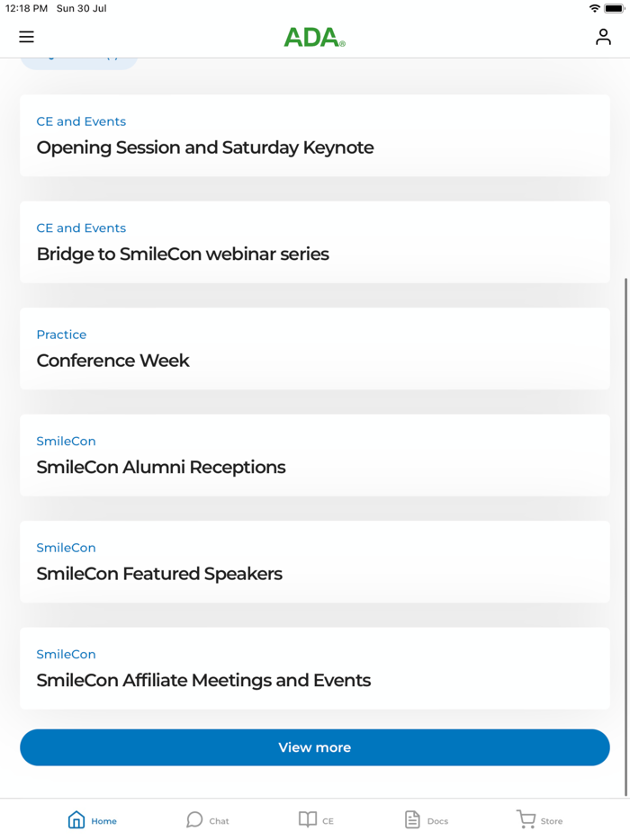Switch to the Chat tab

pyautogui.click(x=207, y=819)
